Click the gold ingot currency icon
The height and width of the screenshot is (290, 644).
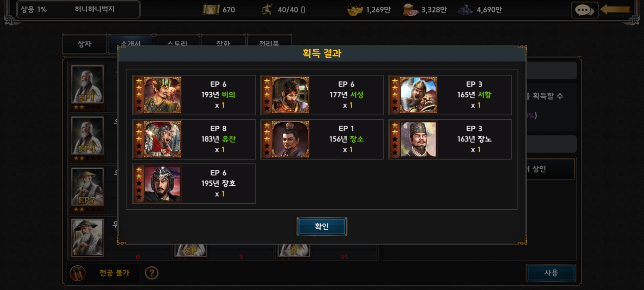[x=355, y=10]
